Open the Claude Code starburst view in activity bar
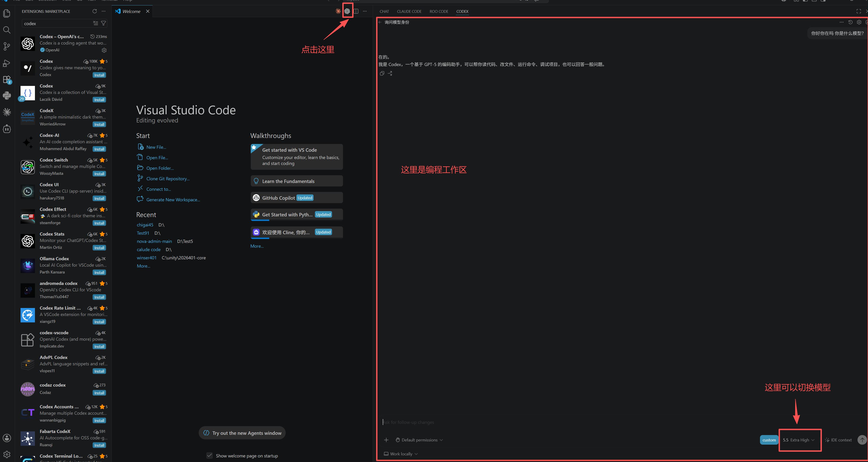 (x=7, y=112)
